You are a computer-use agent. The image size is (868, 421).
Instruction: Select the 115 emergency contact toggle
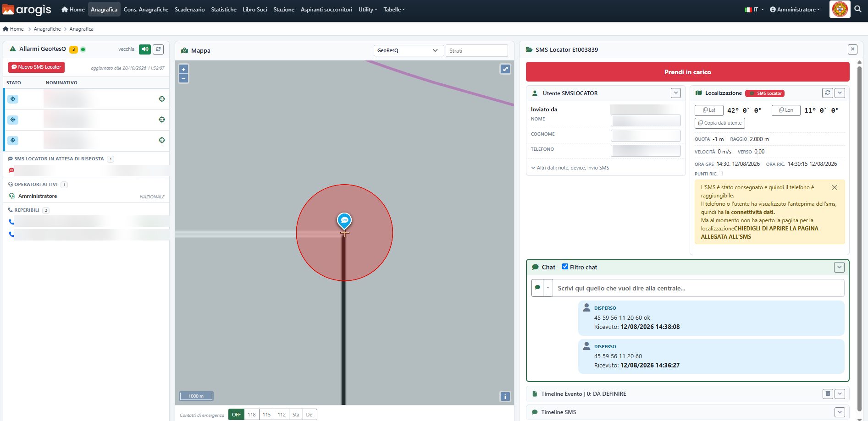[x=267, y=415]
